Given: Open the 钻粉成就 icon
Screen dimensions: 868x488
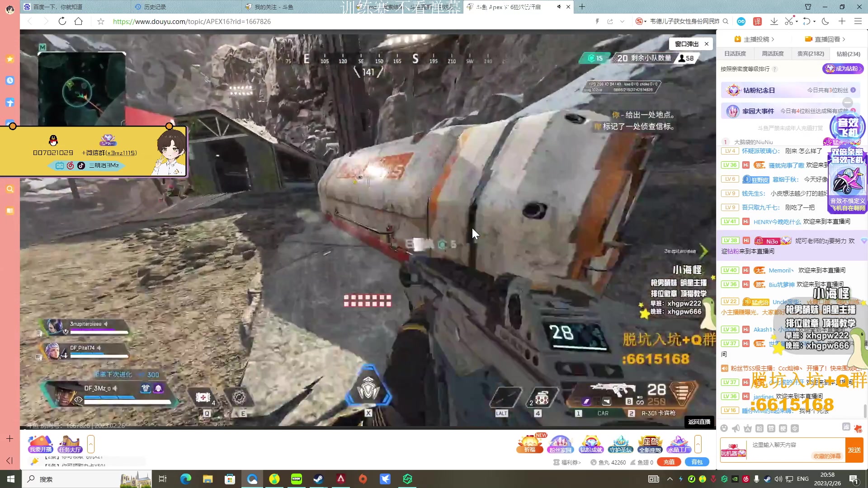Looking at the screenshot, I should pyautogui.click(x=591, y=443).
